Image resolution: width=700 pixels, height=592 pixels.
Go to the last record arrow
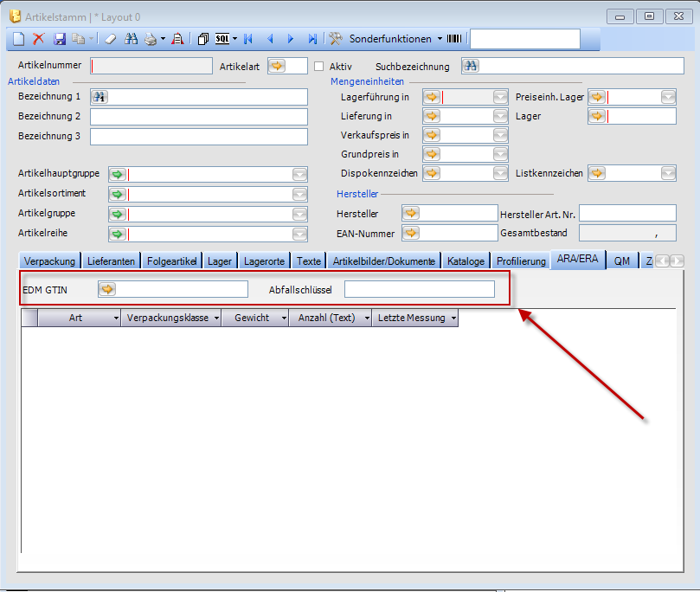312,39
